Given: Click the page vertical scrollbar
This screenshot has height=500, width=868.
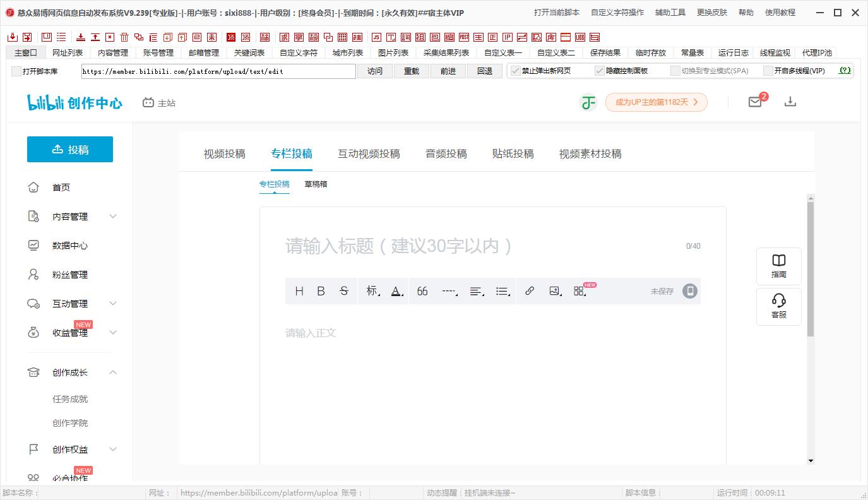Looking at the screenshot, I should [x=811, y=268].
